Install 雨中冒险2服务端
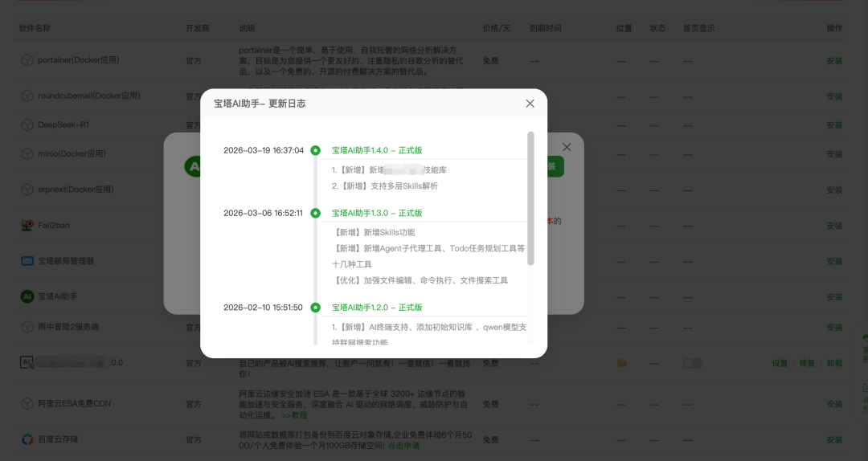 pos(834,328)
